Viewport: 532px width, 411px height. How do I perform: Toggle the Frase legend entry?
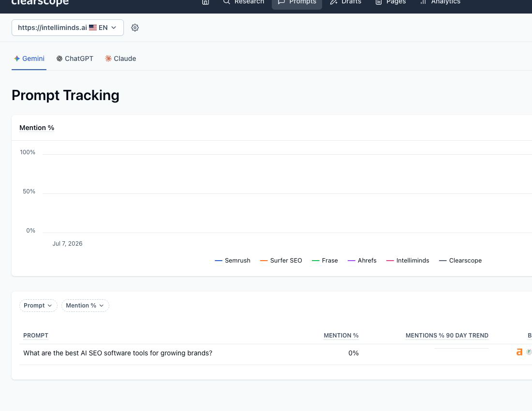325,261
